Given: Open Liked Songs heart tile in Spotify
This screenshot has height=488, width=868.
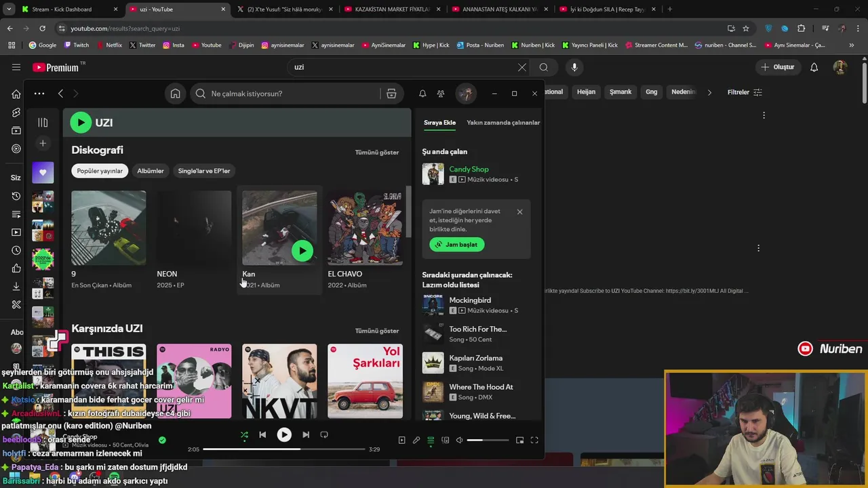Looking at the screenshot, I should coord(43,173).
